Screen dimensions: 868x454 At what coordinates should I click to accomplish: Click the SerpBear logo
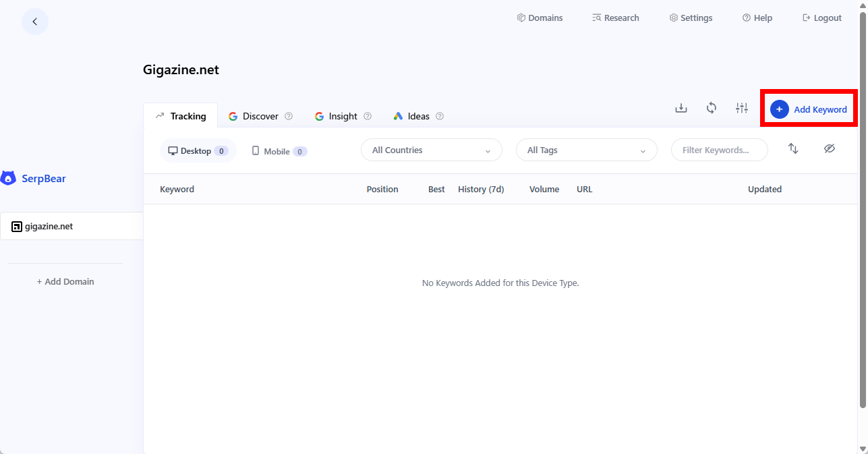tap(34, 179)
